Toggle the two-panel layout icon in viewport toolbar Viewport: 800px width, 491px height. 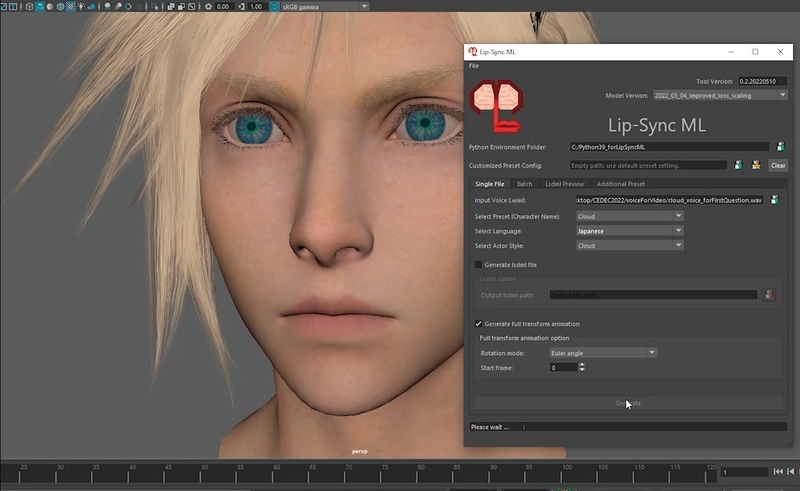[x=13, y=7]
